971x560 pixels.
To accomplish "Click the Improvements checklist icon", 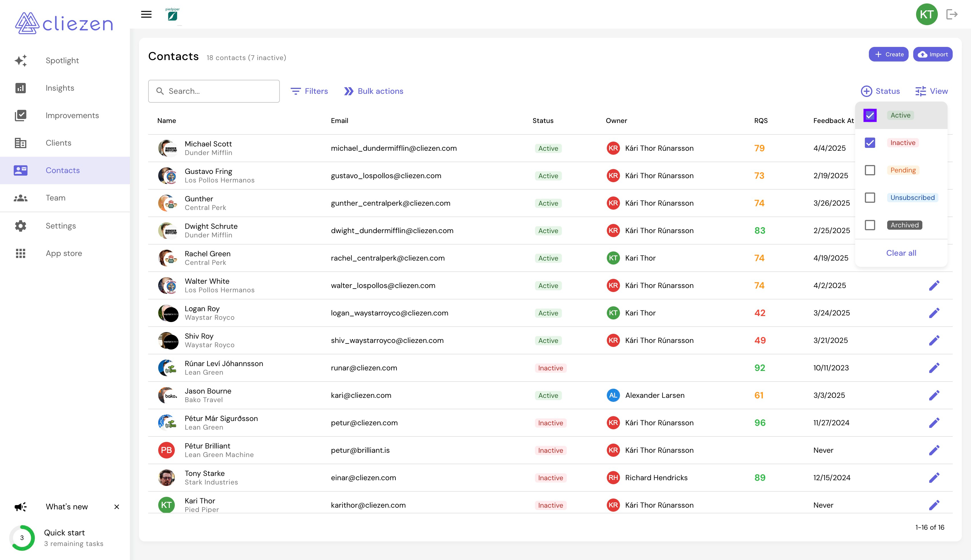I will (x=20, y=115).
